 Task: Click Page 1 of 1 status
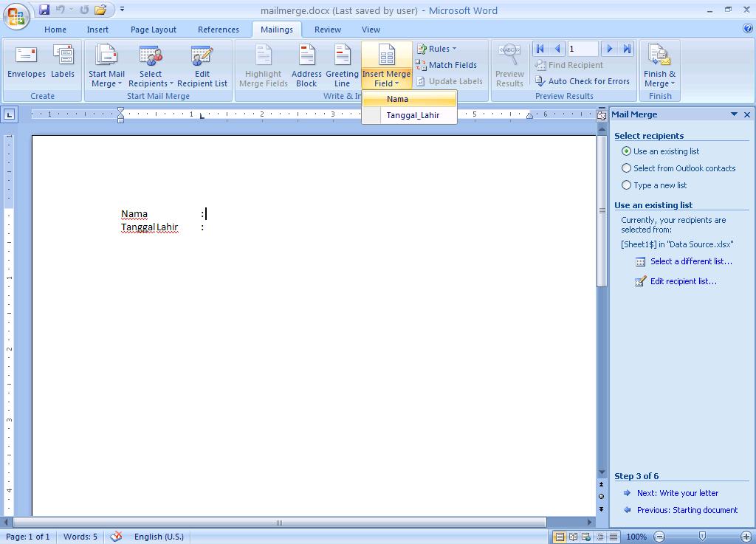tap(27, 537)
